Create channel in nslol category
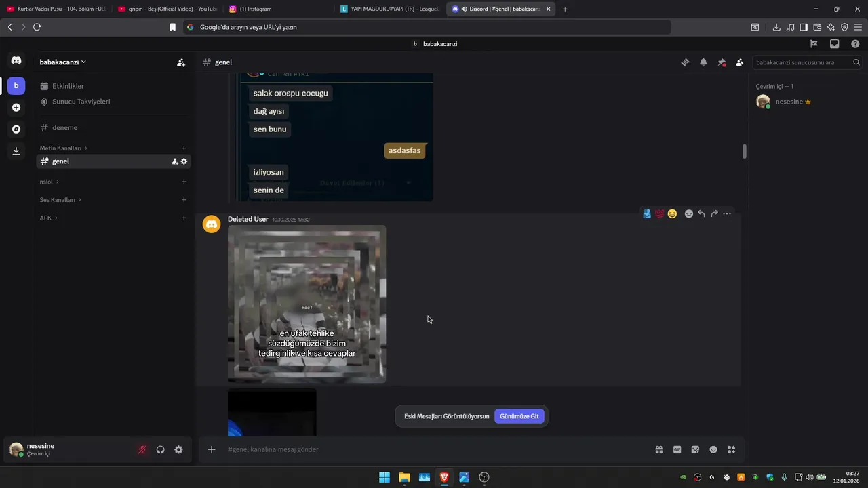Screen dimensions: 868x488 coord(184,182)
